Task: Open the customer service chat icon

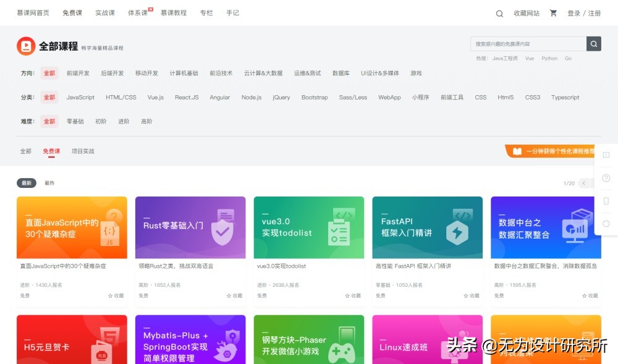Action: 606,223
